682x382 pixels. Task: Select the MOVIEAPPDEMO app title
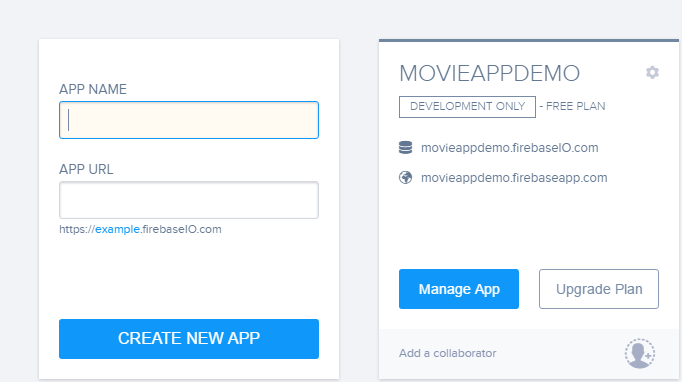coord(489,73)
